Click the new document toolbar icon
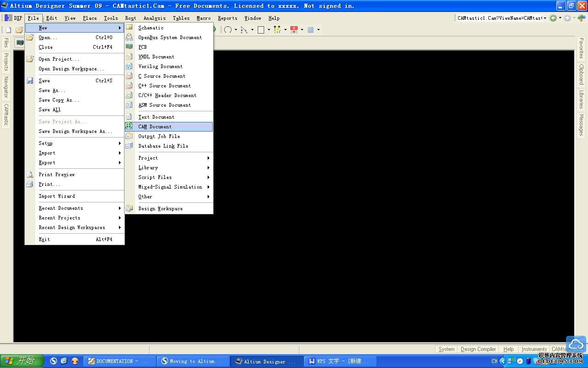 coord(8,29)
